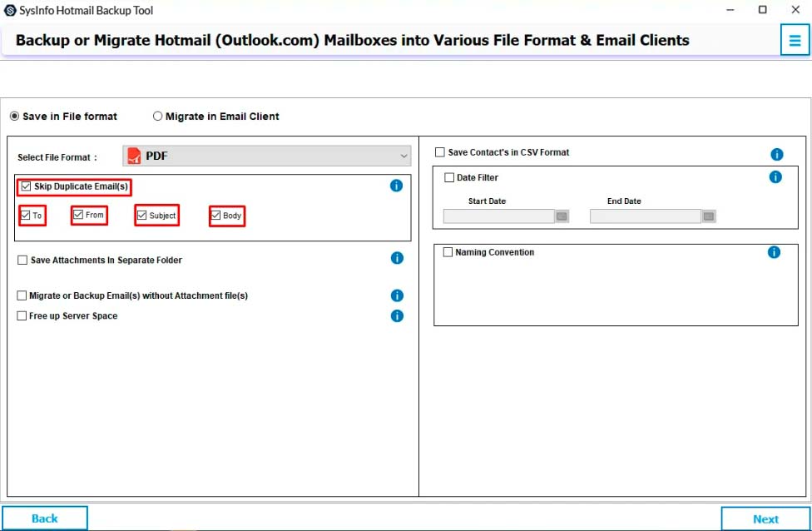Click the Start Date label

pyautogui.click(x=487, y=201)
